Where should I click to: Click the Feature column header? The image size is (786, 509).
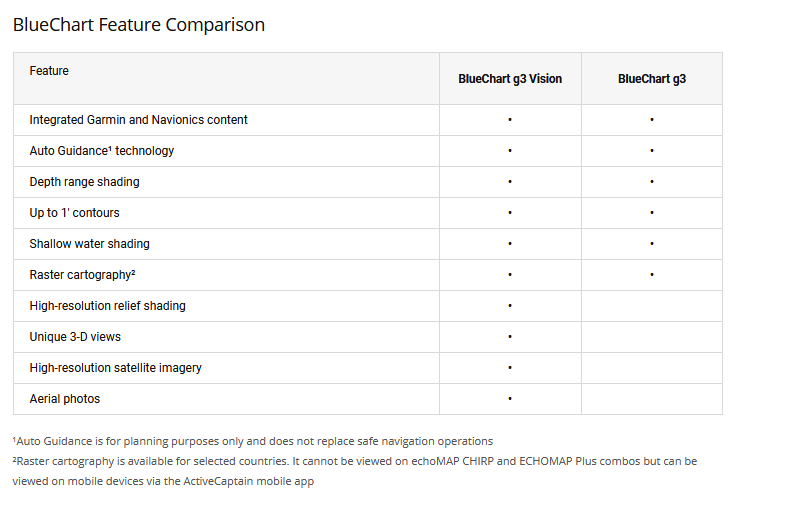pos(49,71)
